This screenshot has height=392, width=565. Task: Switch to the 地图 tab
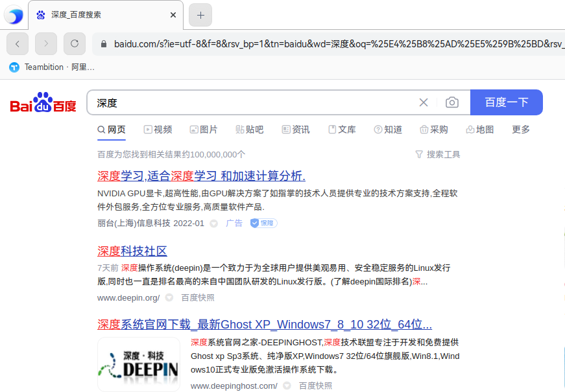click(480, 130)
